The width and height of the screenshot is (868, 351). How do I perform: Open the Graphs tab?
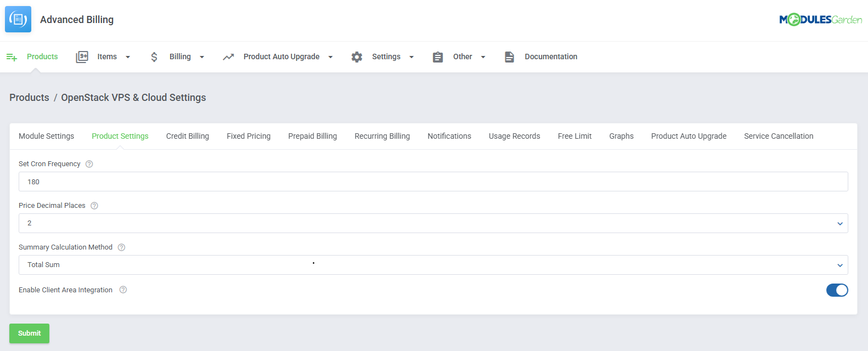tap(622, 136)
